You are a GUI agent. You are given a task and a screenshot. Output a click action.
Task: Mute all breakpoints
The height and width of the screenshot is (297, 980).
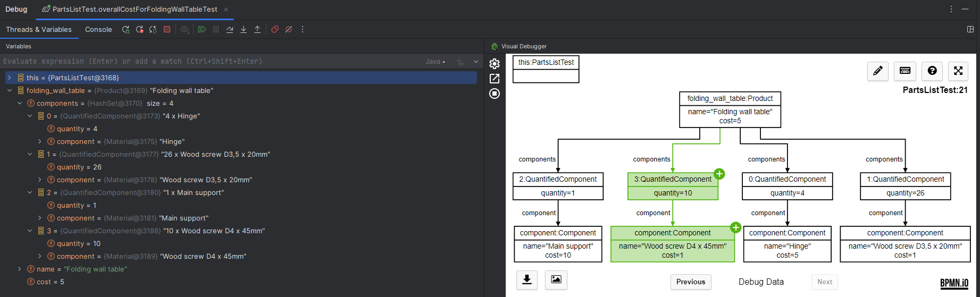[x=289, y=30]
